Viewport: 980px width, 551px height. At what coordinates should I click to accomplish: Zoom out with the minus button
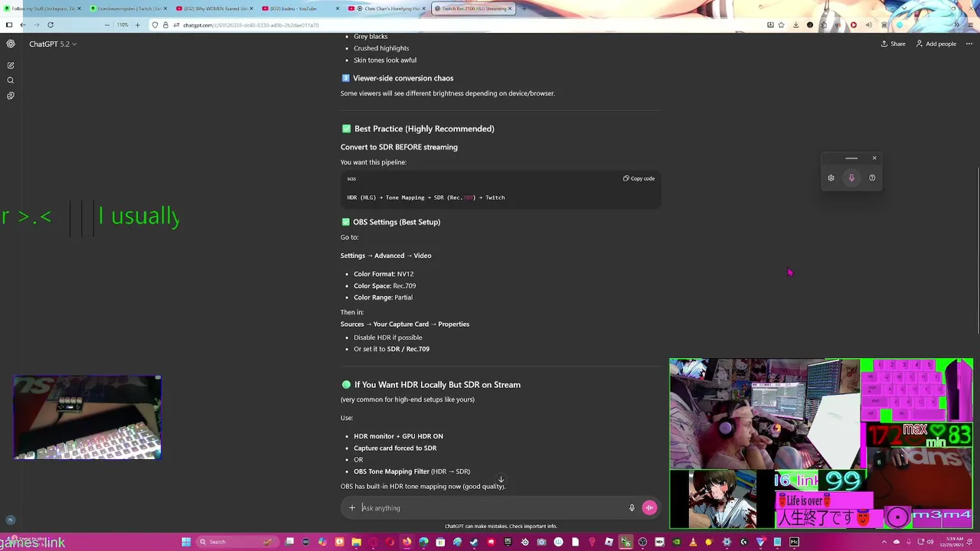(x=107, y=24)
